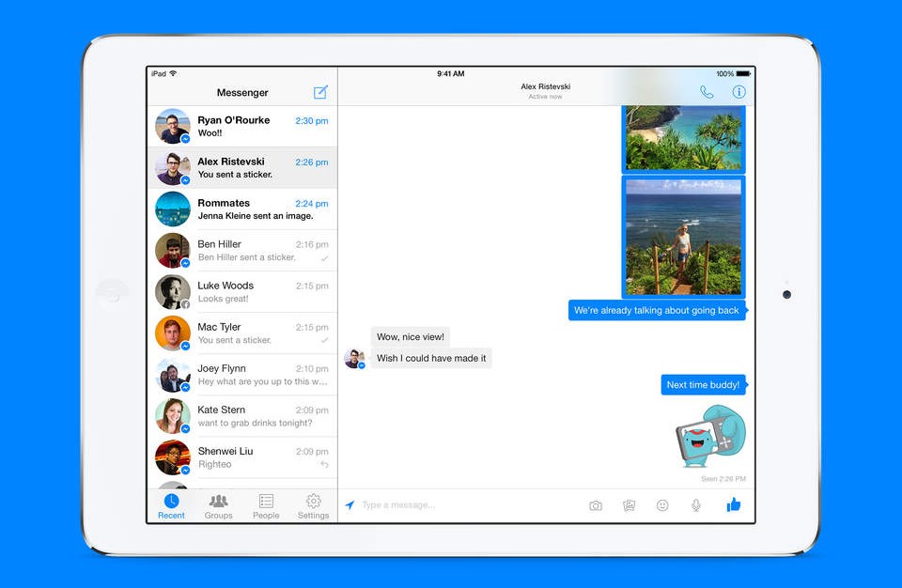This screenshot has height=588, width=902.
Task: Tap the "Righteo" message preview
Action: tap(214, 464)
